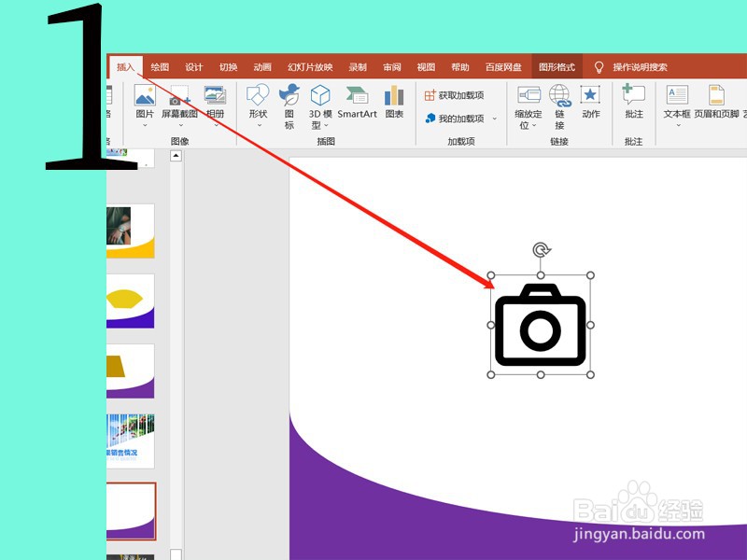Click the bottom-right resize handle of camera
The image size is (747, 560).
590,375
